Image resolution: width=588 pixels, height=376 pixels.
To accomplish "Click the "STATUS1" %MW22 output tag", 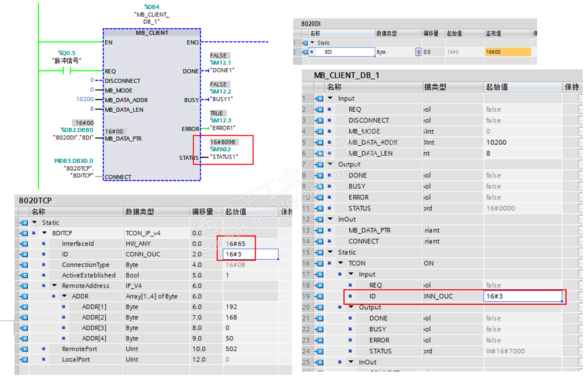I will pyautogui.click(x=224, y=153).
